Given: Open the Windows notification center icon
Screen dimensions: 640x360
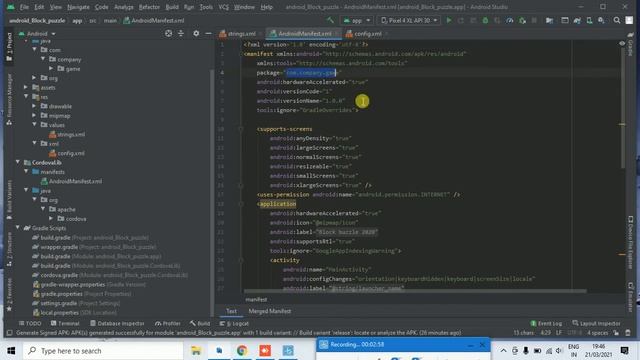Looking at the screenshot, I should pyautogui.click(x=624, y=351).
